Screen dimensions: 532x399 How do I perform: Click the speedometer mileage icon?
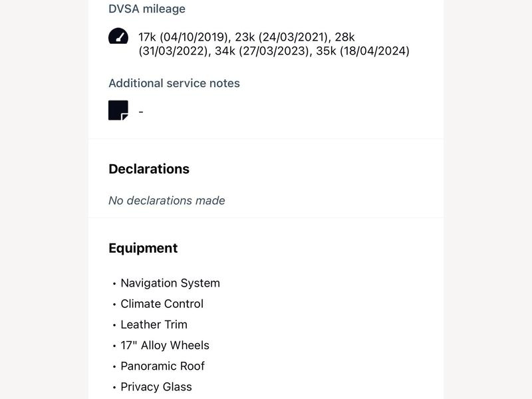point(118,36)
